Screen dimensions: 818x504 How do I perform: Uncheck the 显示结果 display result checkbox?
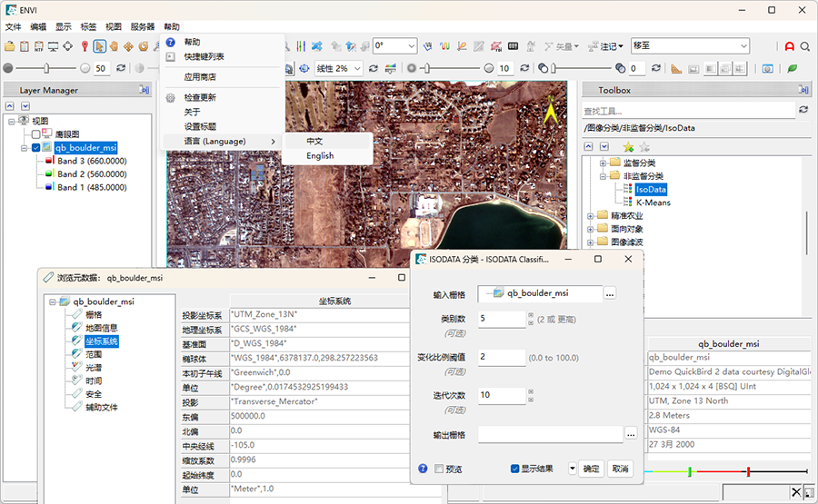(514, 469)
